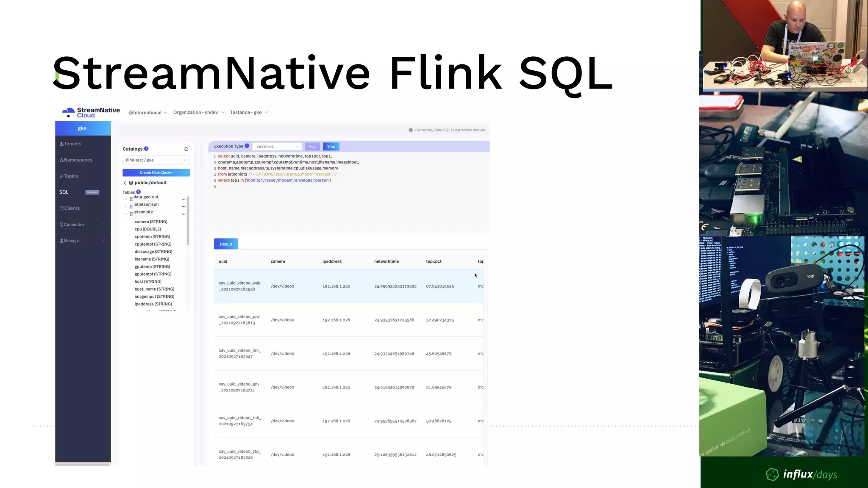Select row xav_uuid_video0_rhh_20210927183754

click(x=348, y=421)
